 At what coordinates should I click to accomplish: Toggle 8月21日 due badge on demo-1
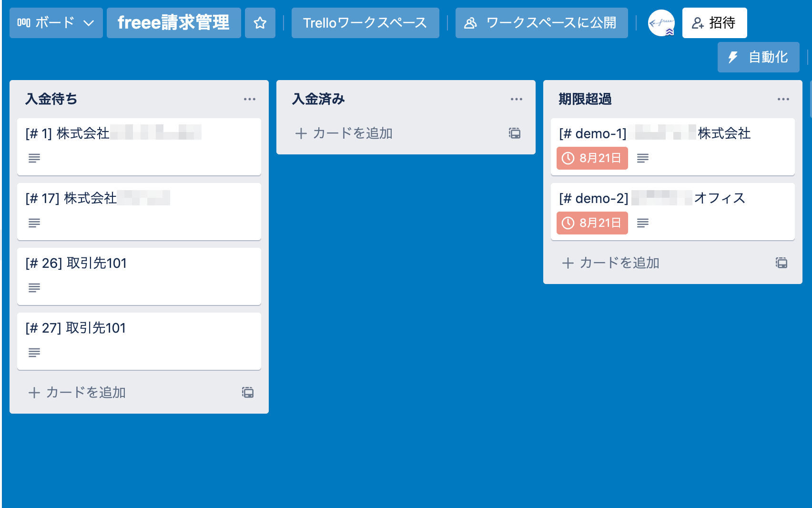(592, 158)
